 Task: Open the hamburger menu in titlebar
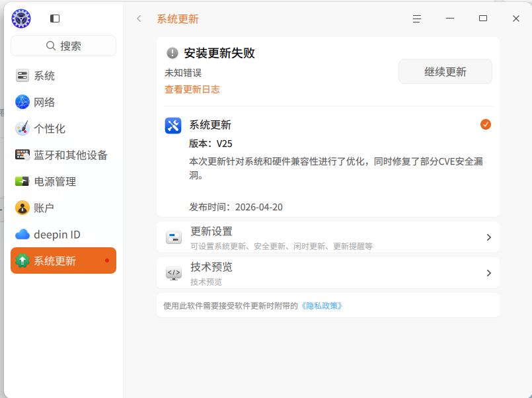tap(416, 19)
